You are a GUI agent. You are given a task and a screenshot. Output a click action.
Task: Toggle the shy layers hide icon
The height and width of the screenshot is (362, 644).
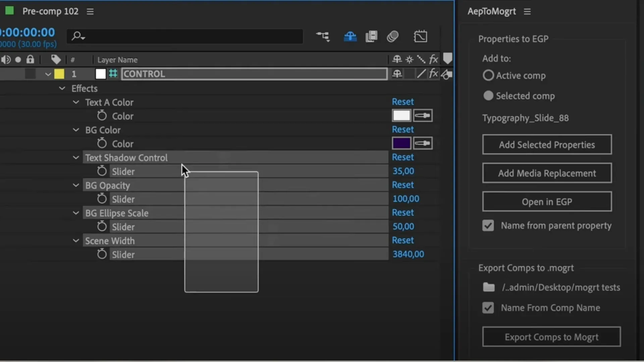pos(350,36)
